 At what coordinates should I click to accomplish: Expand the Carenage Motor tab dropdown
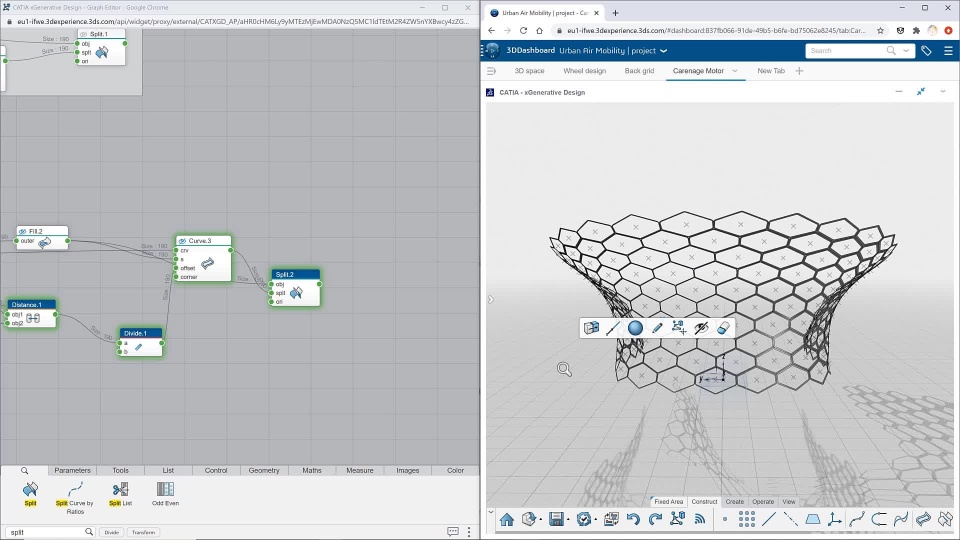pyautogui.click(x=735, y=71)
